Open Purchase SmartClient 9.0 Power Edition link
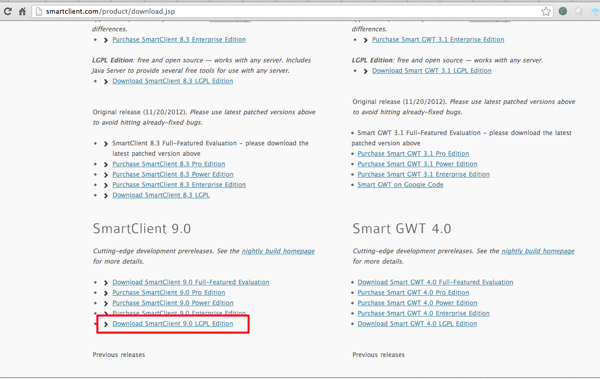The width and height of the screenshot is (600, 379). 173,303
